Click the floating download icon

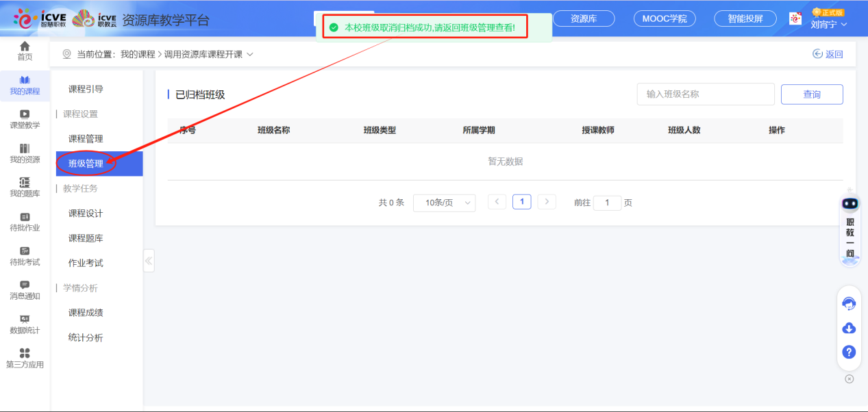848,328
